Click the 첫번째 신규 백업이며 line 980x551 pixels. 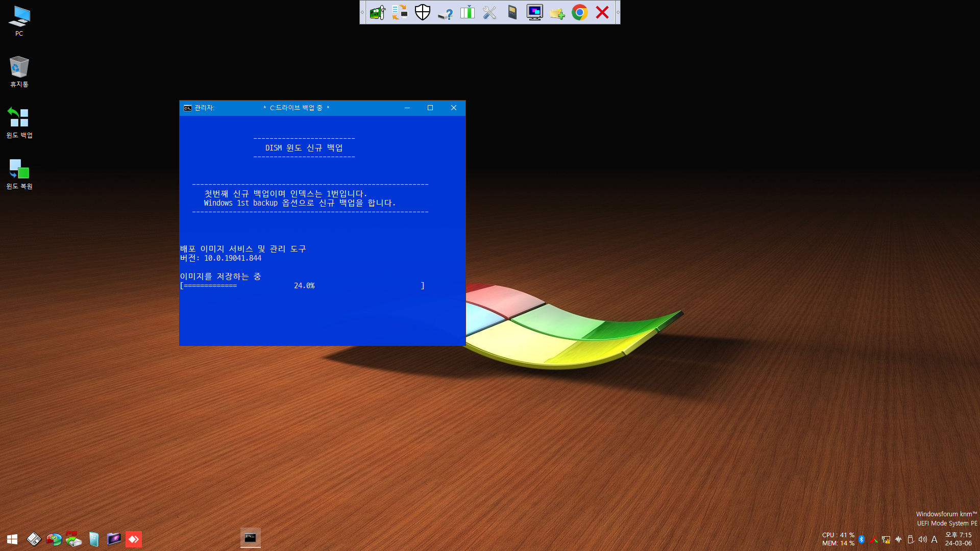coord(285,194)
